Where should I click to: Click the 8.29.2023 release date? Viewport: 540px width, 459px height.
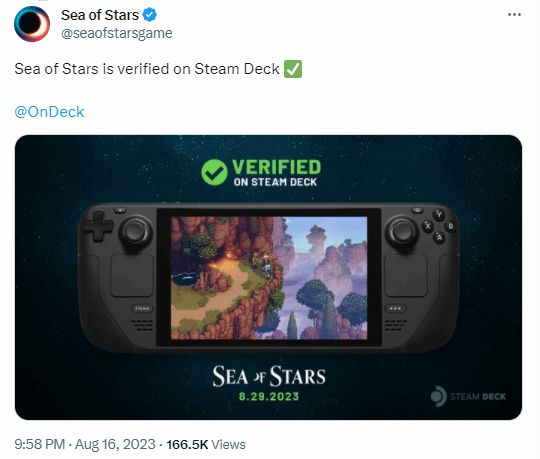(269, 396)
